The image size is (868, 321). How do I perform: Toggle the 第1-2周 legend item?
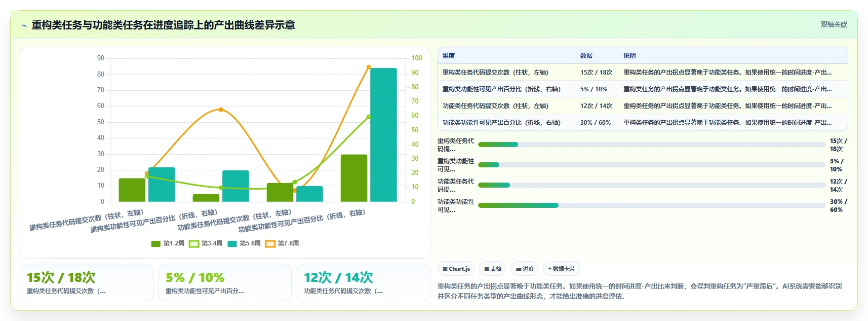click(168, 243)
